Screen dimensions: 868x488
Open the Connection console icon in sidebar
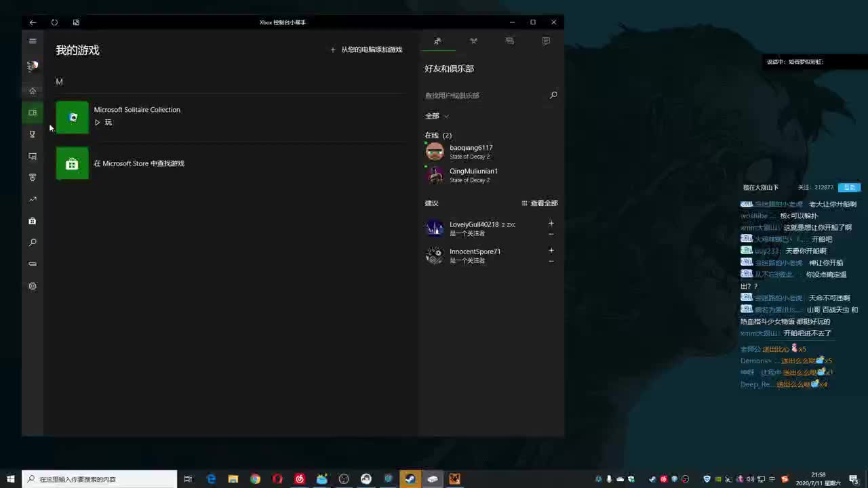[33, 264]
